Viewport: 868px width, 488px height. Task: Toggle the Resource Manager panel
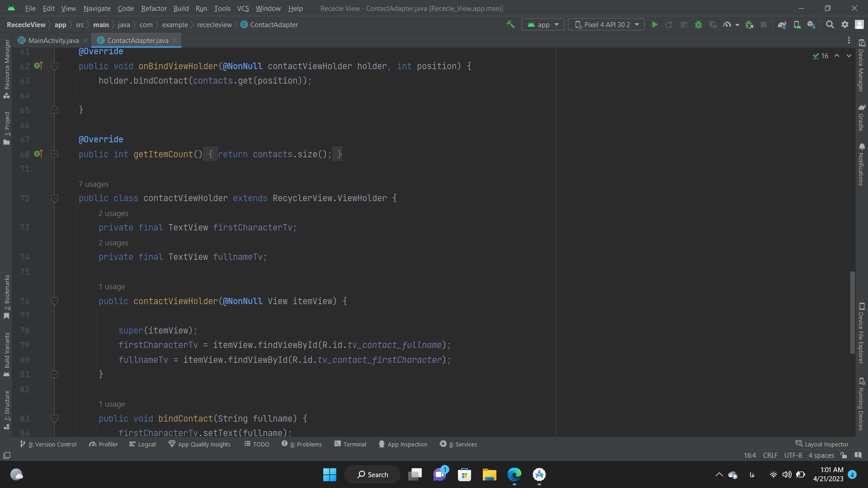[6, 69]
